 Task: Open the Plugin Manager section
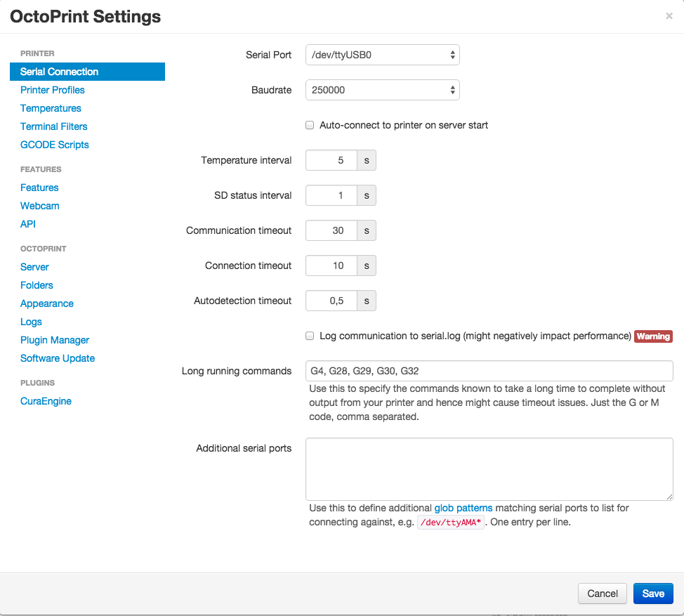tap(55, 340)
